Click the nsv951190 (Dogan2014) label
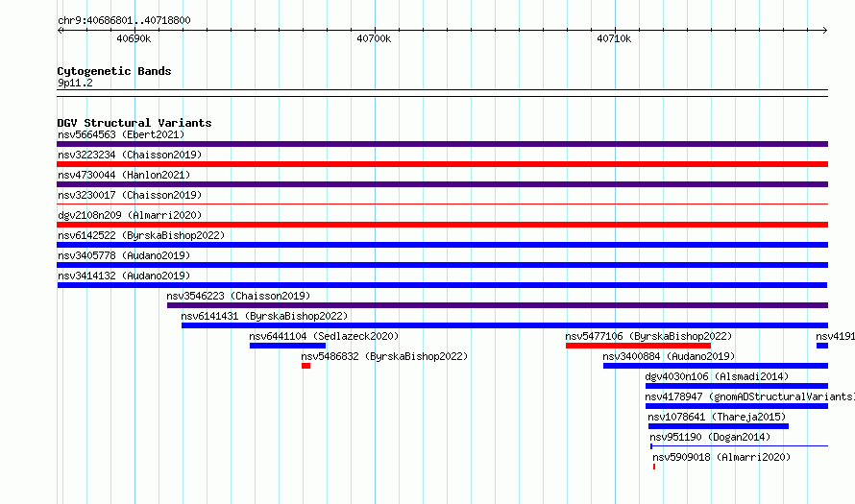This screenshot has height=504, width=855. [710, 437]
